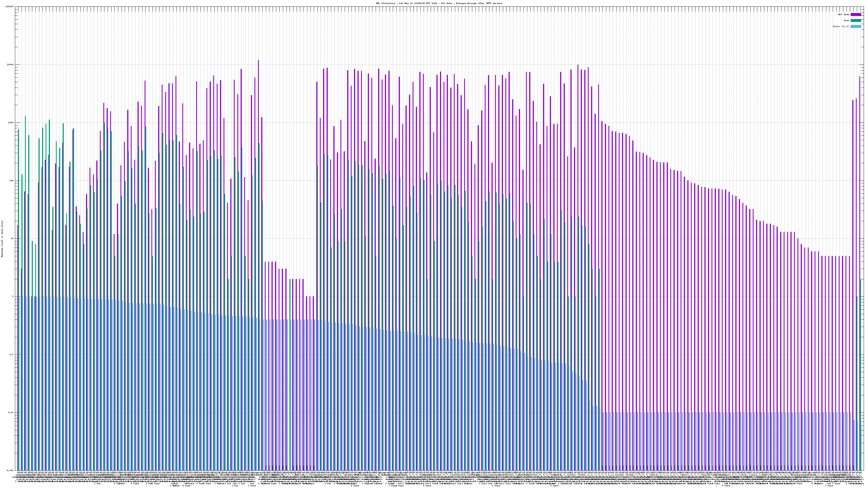Click the blue Score (0..1) legend swatch

[856, 26]
